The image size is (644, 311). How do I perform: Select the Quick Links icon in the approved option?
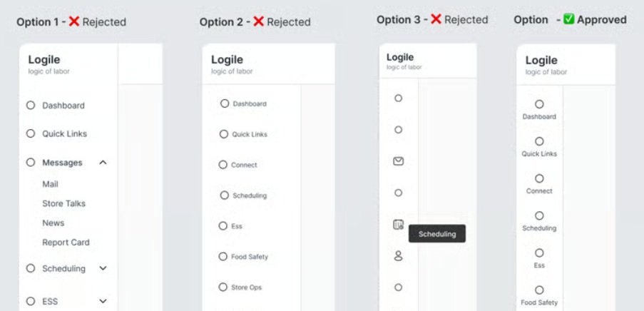click(x=539, y=141)
